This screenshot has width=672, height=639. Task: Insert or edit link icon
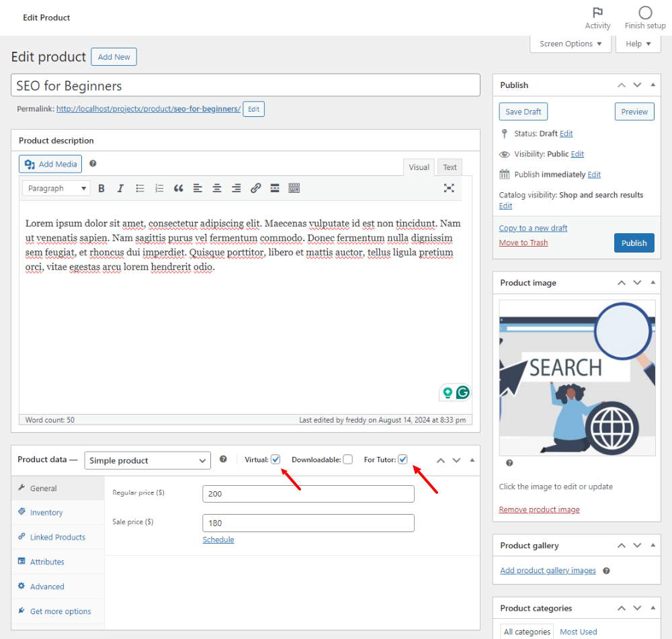click(255, 188)
